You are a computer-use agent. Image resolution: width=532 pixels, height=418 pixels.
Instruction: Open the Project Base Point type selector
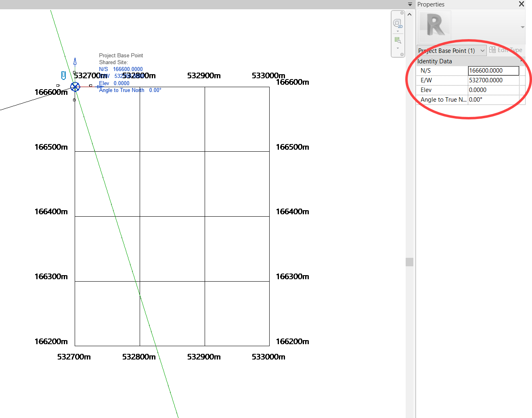click(451, 50)
